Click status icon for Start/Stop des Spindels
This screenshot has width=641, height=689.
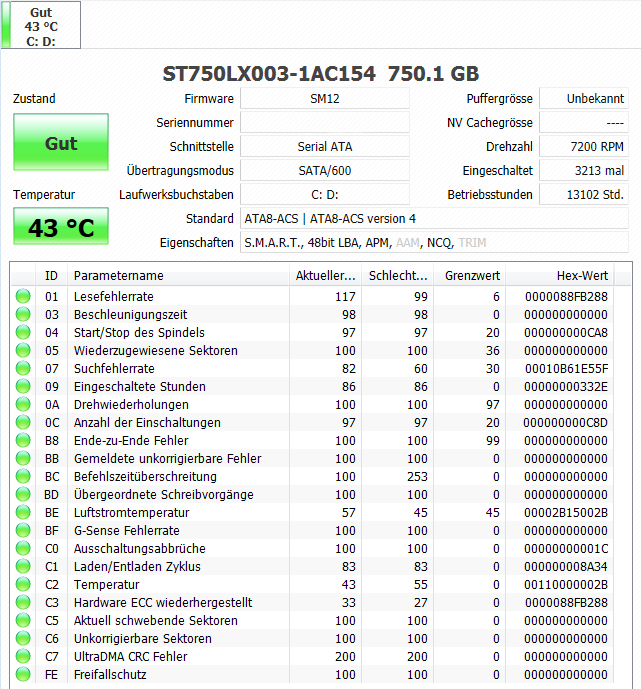click(x=23, y=332)
